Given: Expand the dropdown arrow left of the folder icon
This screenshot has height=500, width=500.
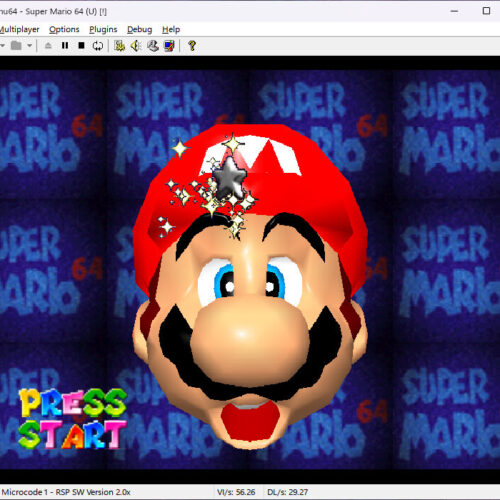Looking at the screenshot, I should [2, 45].
